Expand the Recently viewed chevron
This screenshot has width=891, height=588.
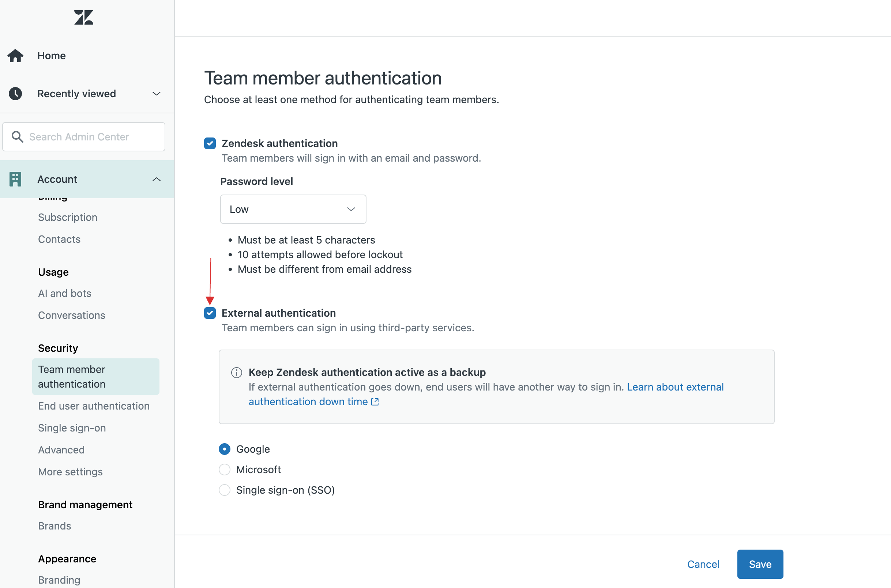157,93
